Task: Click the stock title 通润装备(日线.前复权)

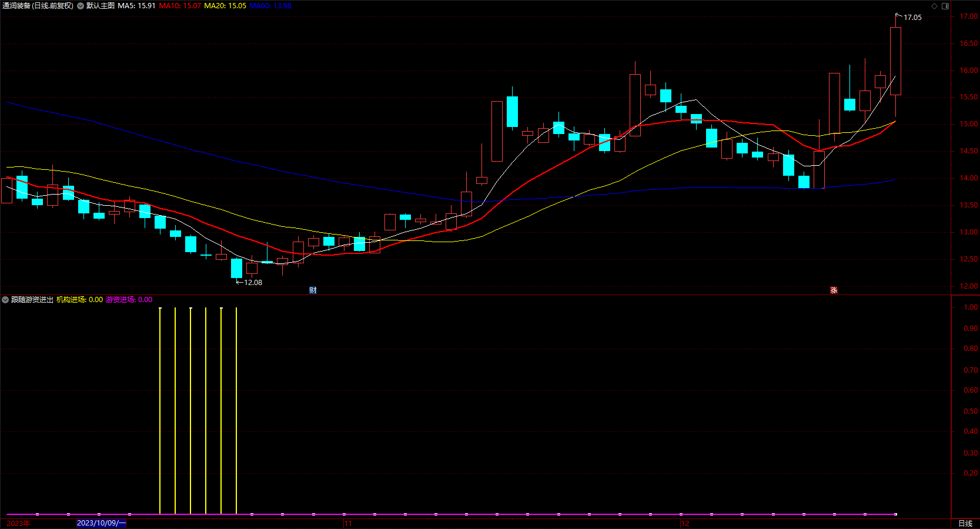Action: (38, 6)
